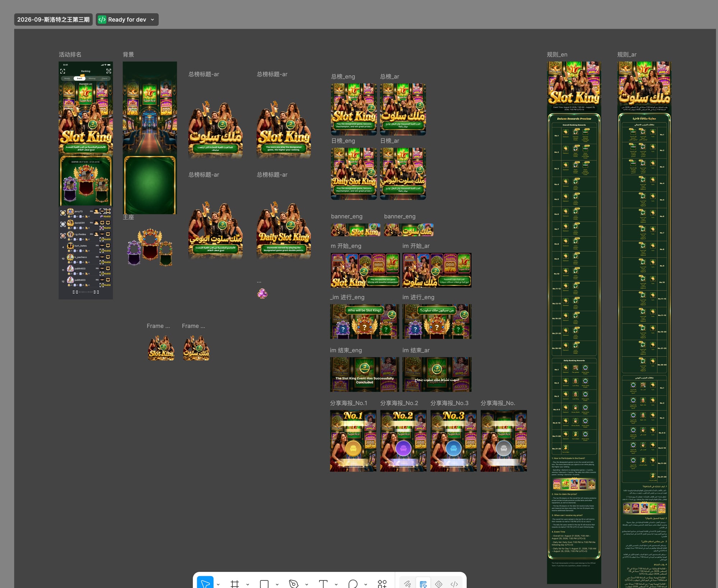
Task: Open the diamond-shaped mode icon in toolbar
Action: (439, 584)
